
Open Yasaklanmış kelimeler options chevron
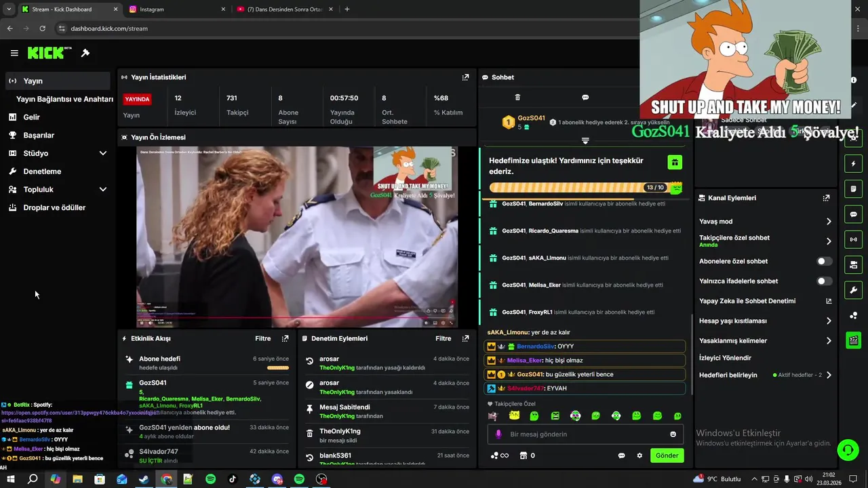pyautogui.click(x=829, y=341)
